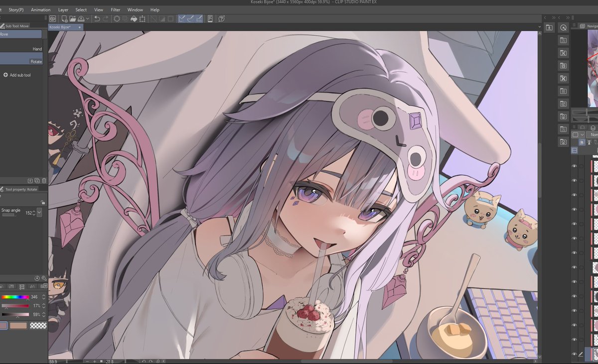
Task: Import sub tool icon in Sub Tool panel
Action: coord(30,180)
